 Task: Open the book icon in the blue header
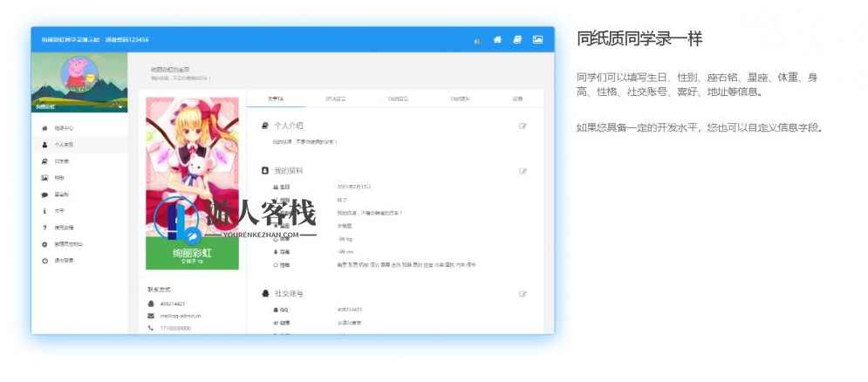coord(517,40)
